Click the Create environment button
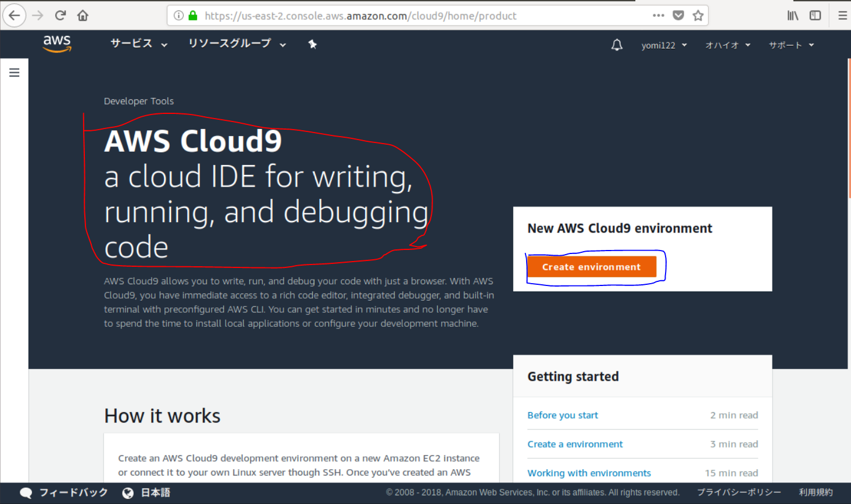851x504 pixels. click(592, 267)
